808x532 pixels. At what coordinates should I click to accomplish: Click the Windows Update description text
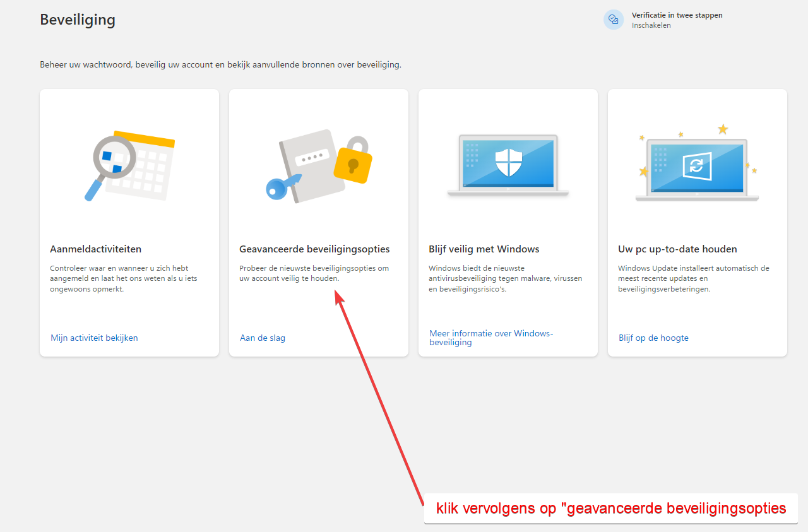click(693, 278)
